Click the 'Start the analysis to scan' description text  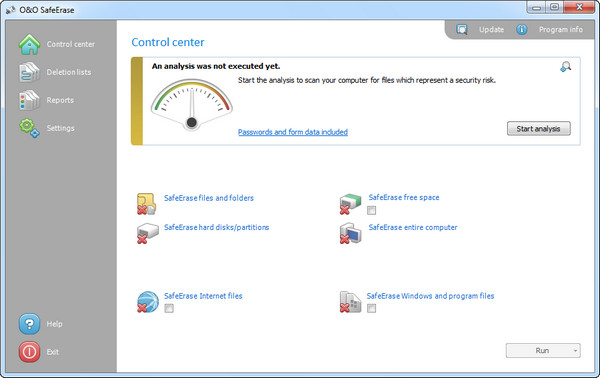(367, 80)
